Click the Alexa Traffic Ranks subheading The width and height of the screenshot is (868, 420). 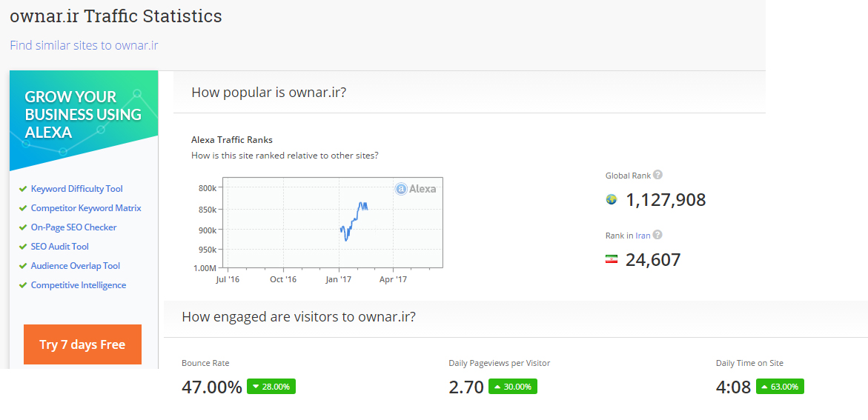(x=232, y=140)
